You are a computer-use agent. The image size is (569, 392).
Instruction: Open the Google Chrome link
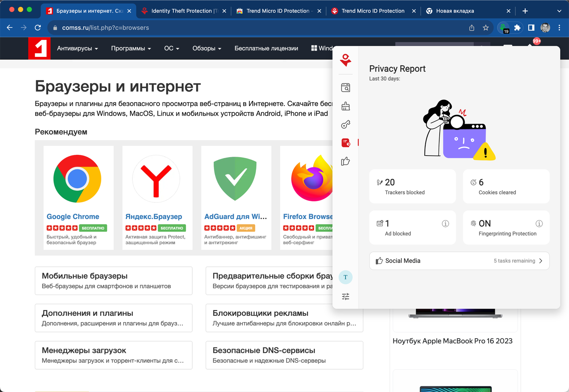coord(73,217)
